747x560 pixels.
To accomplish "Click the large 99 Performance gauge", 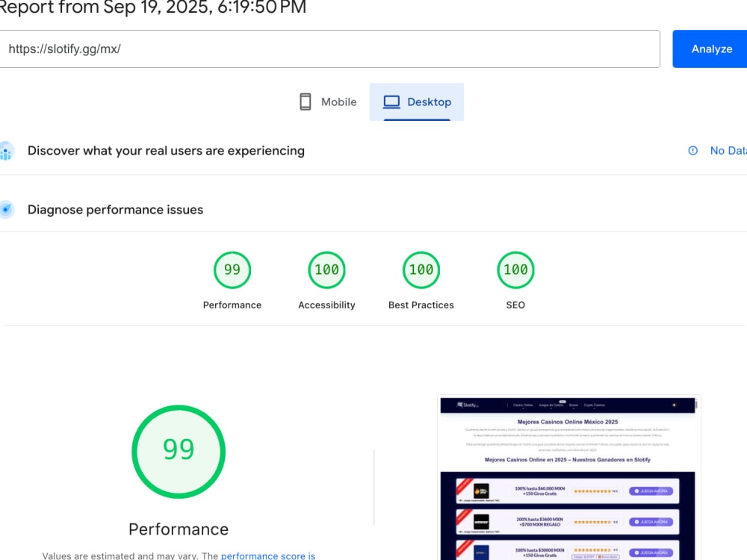I will (179, 452).
